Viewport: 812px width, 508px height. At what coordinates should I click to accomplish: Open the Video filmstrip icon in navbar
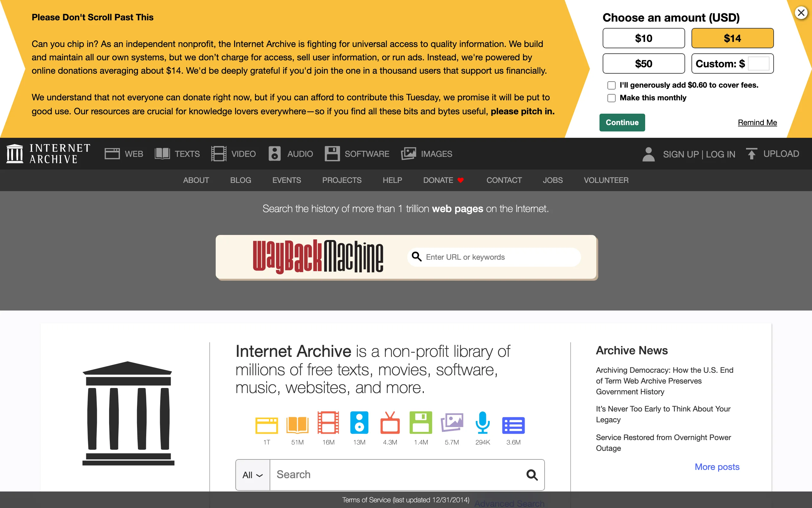coord(219,154)
